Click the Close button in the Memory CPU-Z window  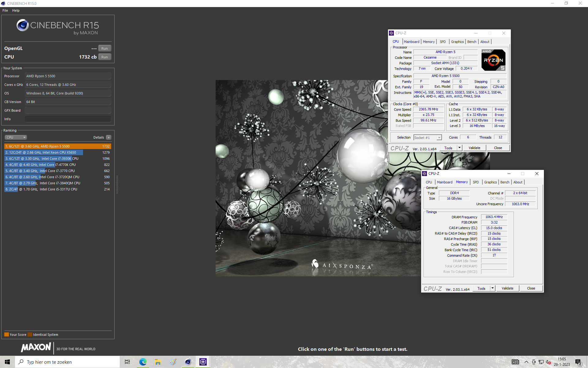pos(531,288)
